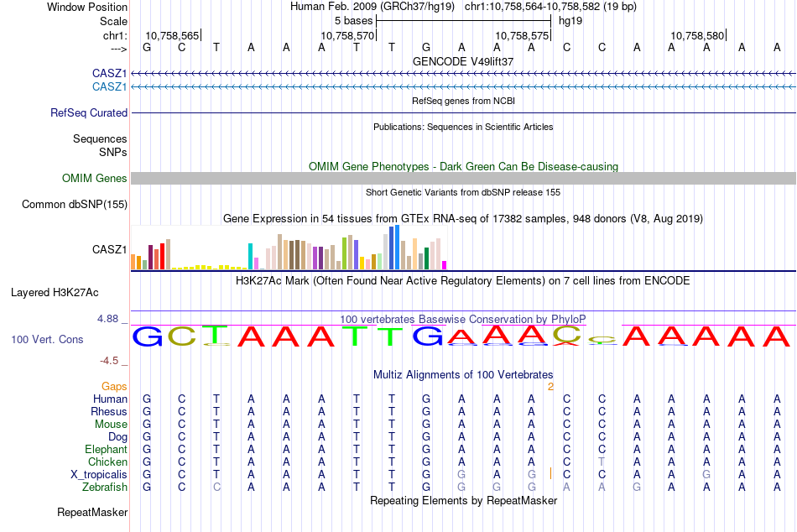Click the gray T in the Chicken row
Viewport: 797px width, 532px height.
point(602,462)
